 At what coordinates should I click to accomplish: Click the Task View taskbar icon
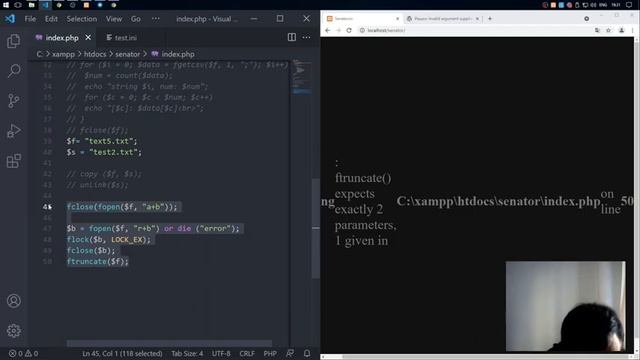18,5
